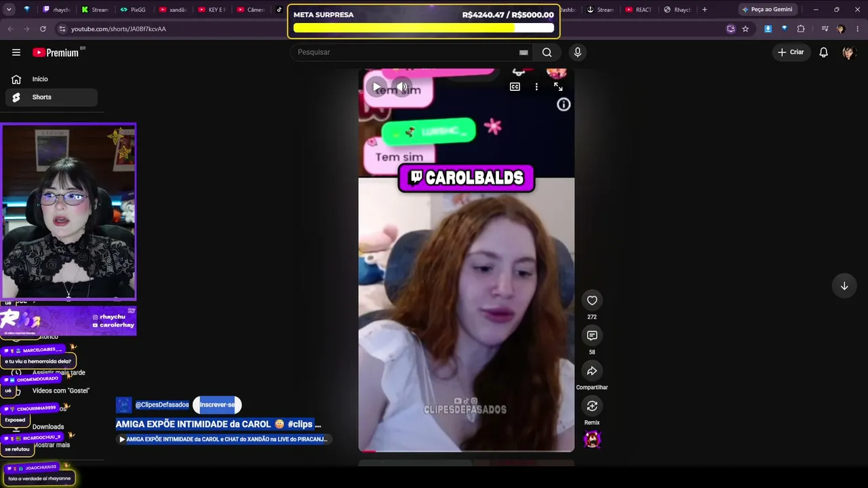Share the Short via Compartilhar
This screenshot has width=868, height=488.
592,371
